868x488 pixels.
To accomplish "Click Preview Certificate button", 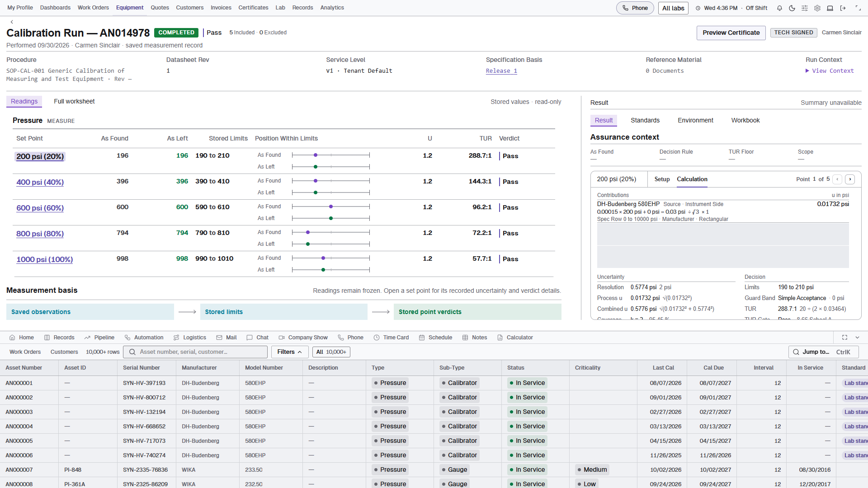I will (731, 33).
